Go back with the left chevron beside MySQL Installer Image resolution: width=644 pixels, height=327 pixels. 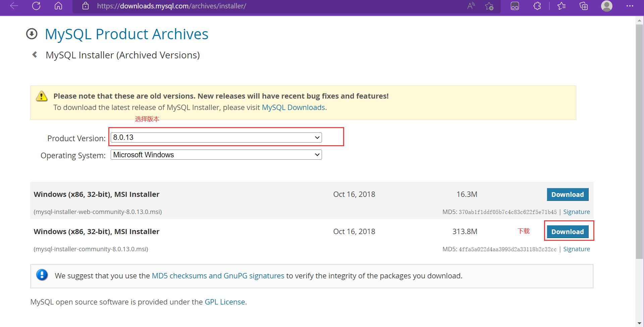tap(35, 54)
